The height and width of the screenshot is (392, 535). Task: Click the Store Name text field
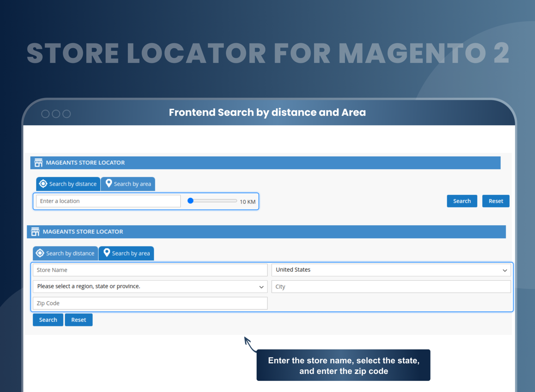[150, 270]
